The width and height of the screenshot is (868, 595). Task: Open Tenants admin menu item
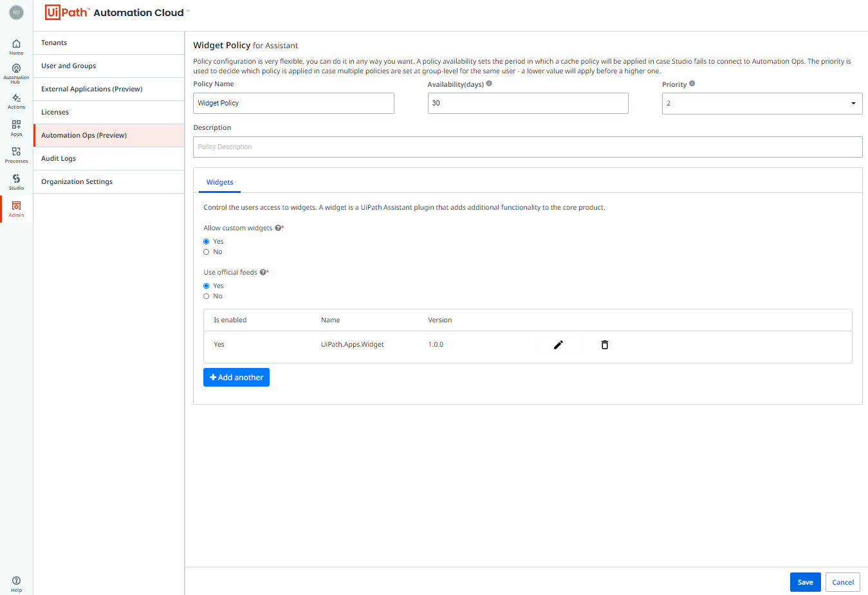tap(109, 43)
